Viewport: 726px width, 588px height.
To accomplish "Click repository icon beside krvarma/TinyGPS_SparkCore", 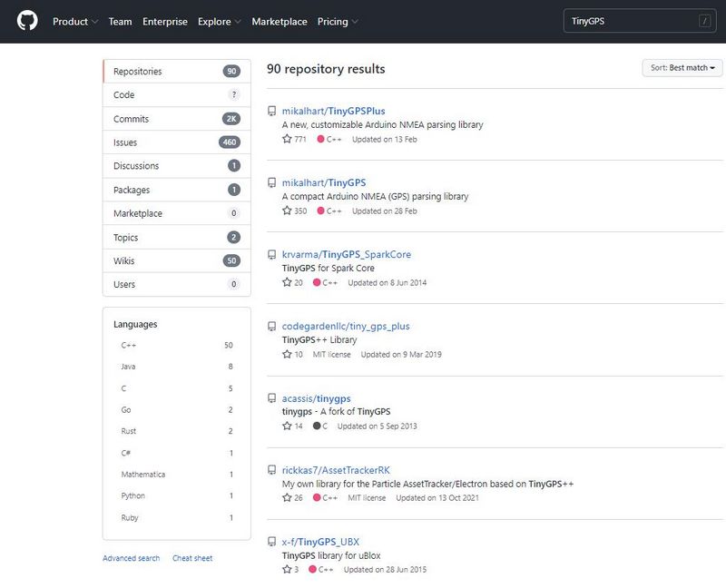I will (x=271, y=255).
